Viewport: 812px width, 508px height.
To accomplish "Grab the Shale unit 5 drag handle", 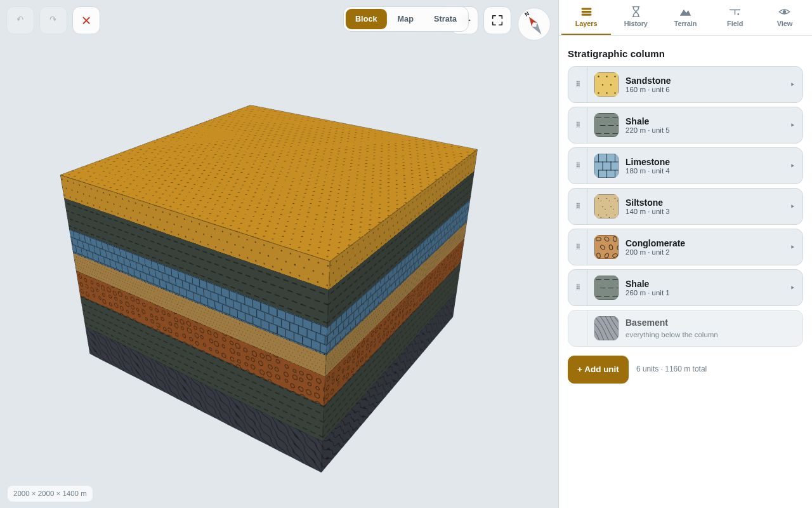I will [578, 125].
